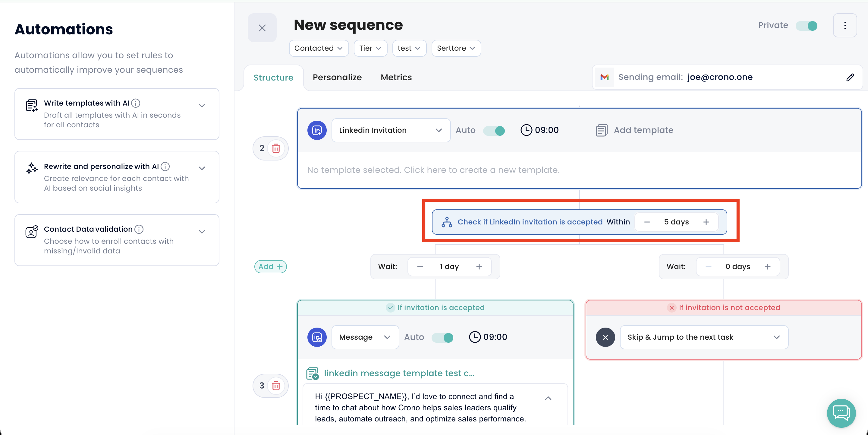Expand Contact Data validation section
Image resolution: width=868 pixels, height=435 pixels.
pyautogui.click(x=202, y=231)
